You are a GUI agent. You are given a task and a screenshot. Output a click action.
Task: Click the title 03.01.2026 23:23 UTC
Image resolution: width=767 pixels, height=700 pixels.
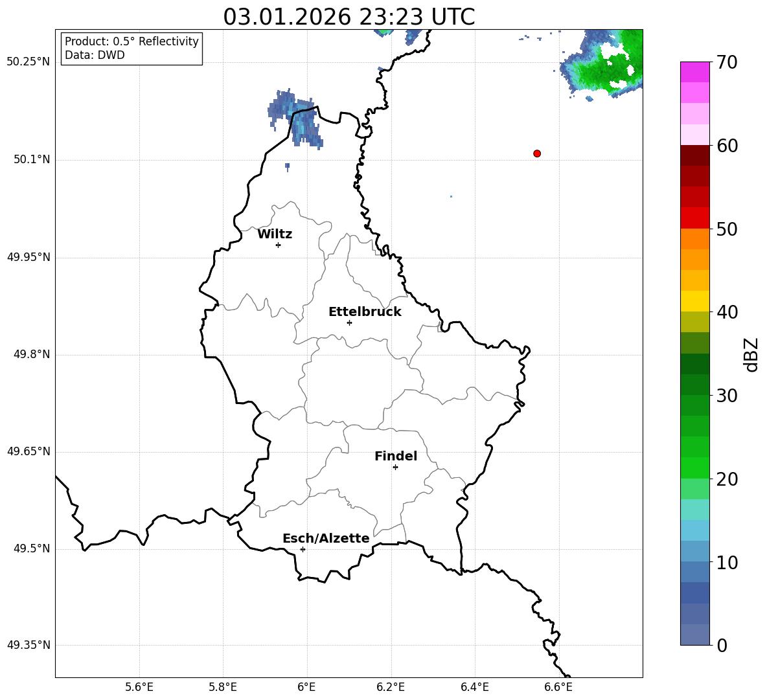(349, 17)
